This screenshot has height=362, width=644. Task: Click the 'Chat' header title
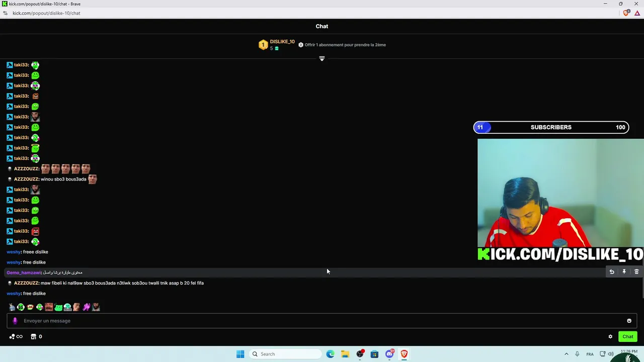pos(322,26)
